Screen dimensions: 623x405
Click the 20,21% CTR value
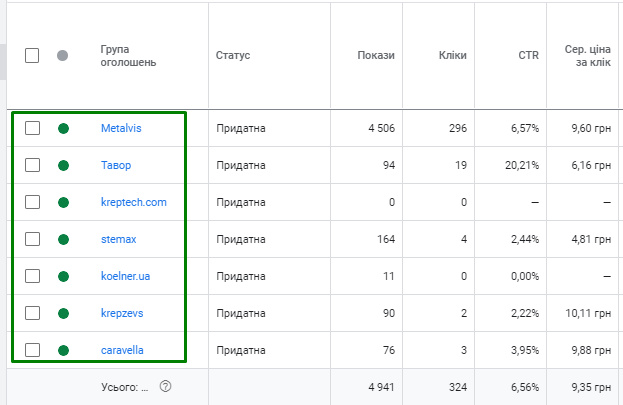(x=522, y=165)
